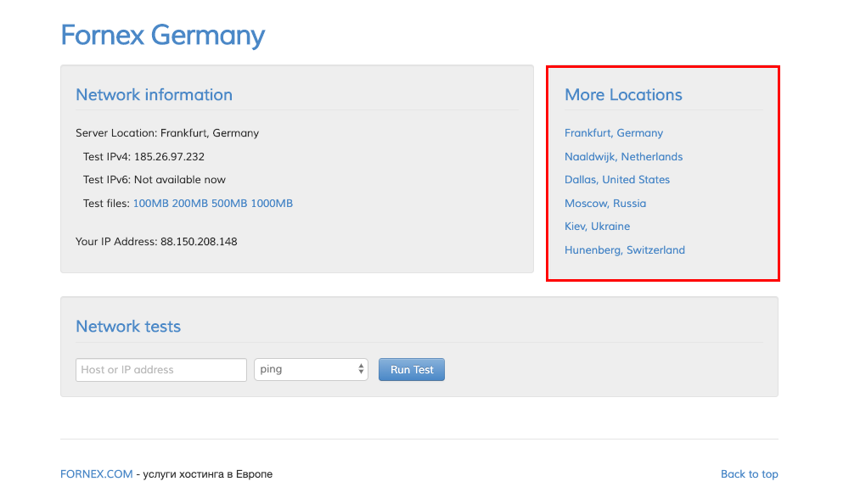This screenshot has height=504, width=849.
Task: Go to the Moscow, Russia location
Action: click(604, 204)
